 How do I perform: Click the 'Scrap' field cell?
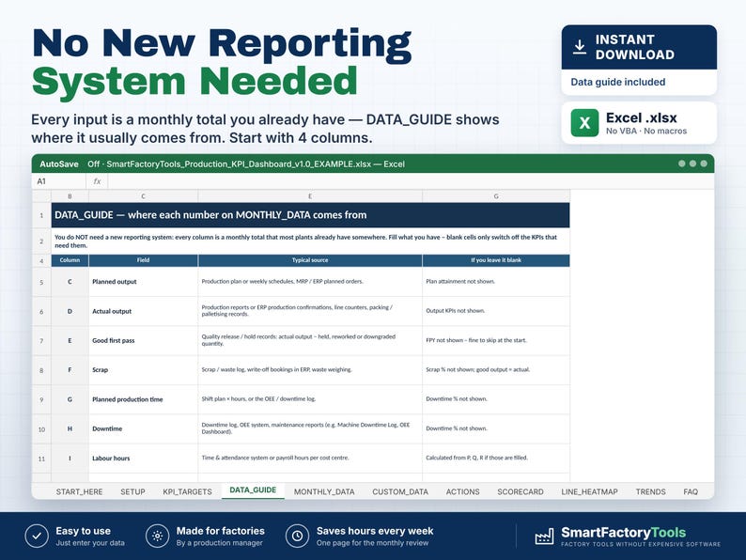click(143, 369)
